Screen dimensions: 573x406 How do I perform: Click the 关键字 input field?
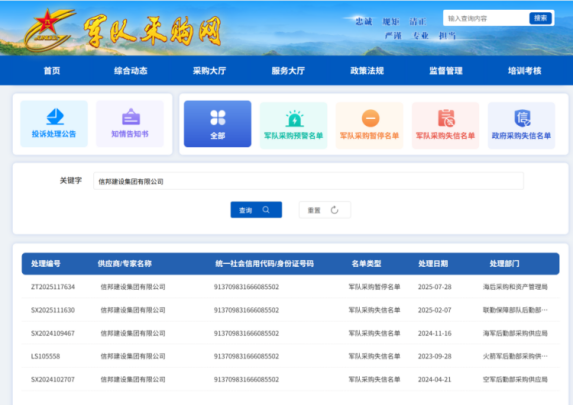tap(308, 181)
